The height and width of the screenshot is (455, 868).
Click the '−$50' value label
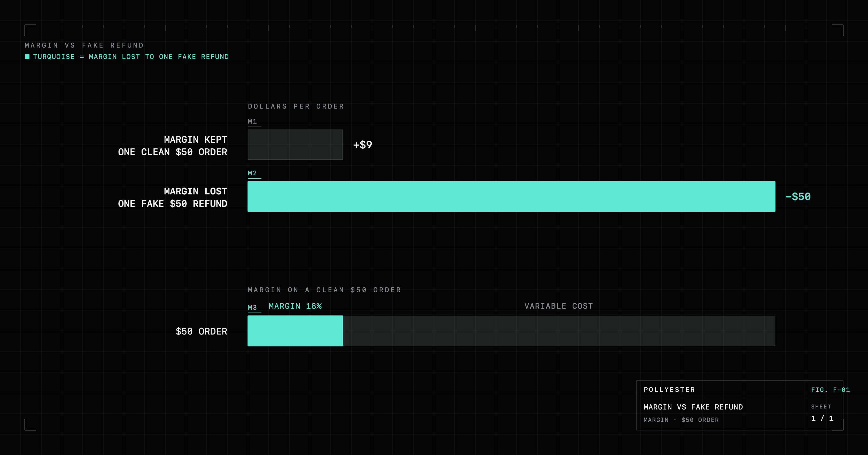(798, 197)
